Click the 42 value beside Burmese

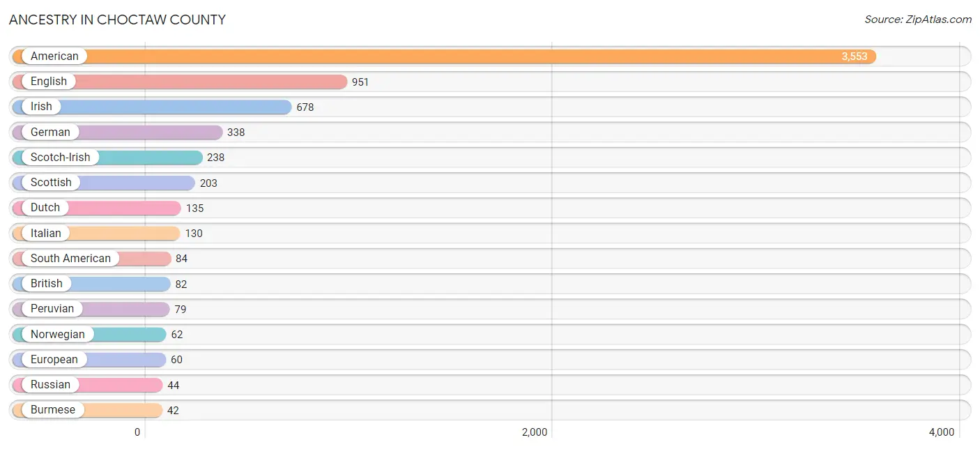pos(173,411)
